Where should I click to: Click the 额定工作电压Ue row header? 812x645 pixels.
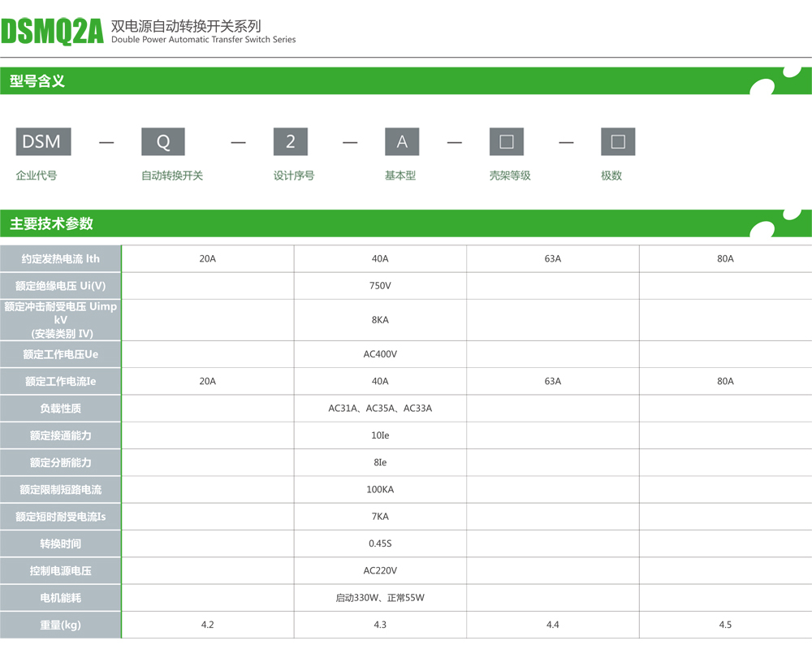[61, 354]
